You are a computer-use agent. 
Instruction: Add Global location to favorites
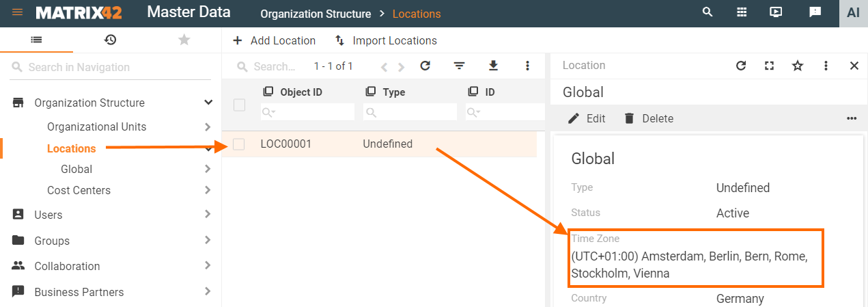(797, 66)
